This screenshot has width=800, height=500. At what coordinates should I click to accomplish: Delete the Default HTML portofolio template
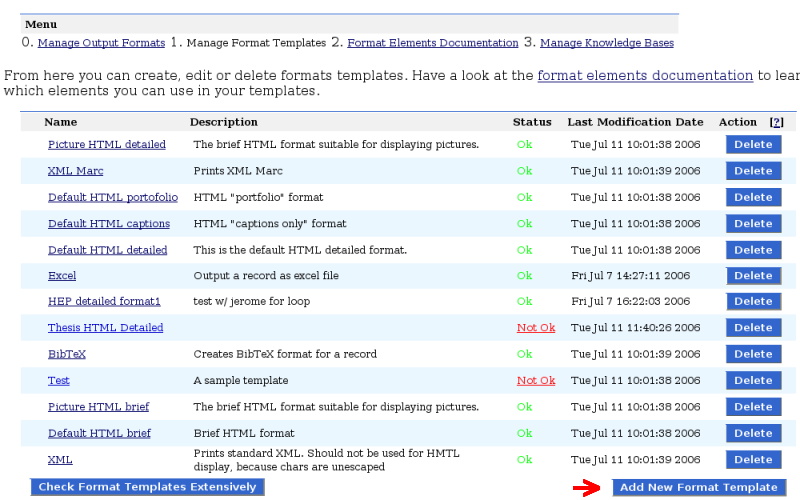tap(753, 197)
